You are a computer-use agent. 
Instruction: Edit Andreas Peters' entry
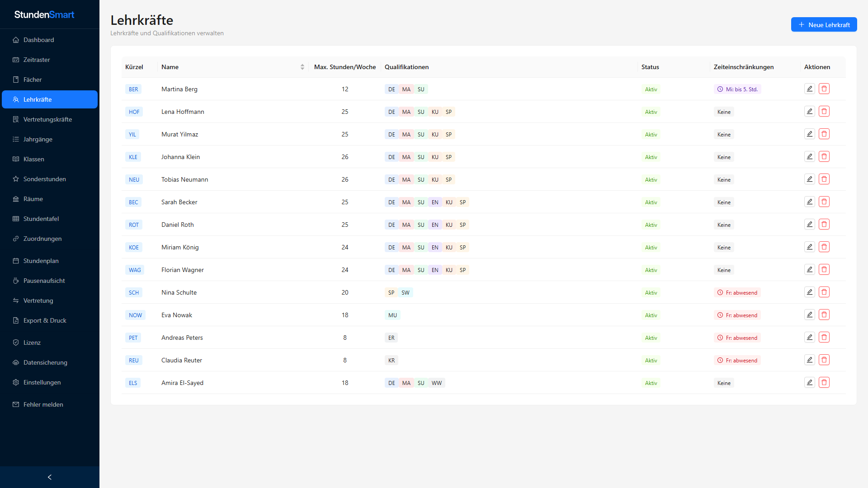(x=810, y=338)
